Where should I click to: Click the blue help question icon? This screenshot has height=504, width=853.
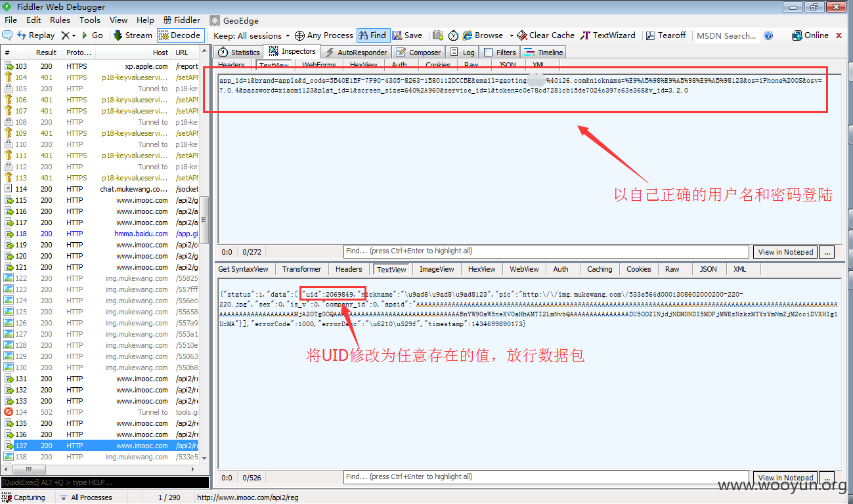768,35
